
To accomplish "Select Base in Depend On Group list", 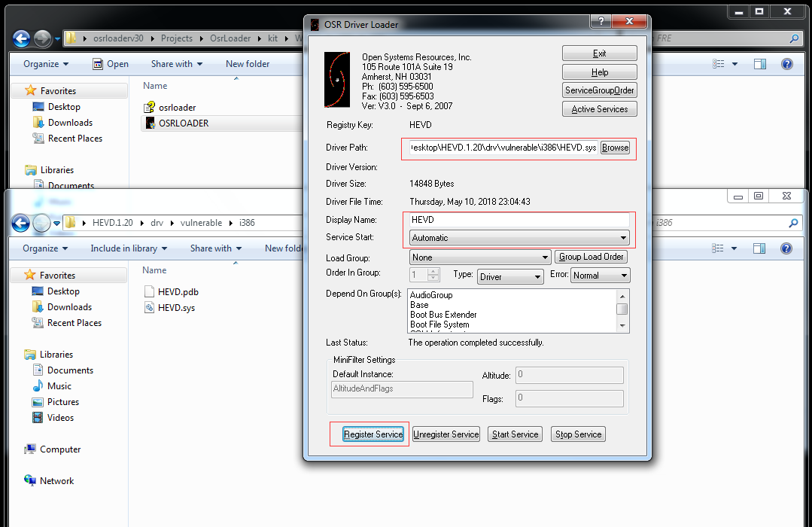I will point(419,305).
